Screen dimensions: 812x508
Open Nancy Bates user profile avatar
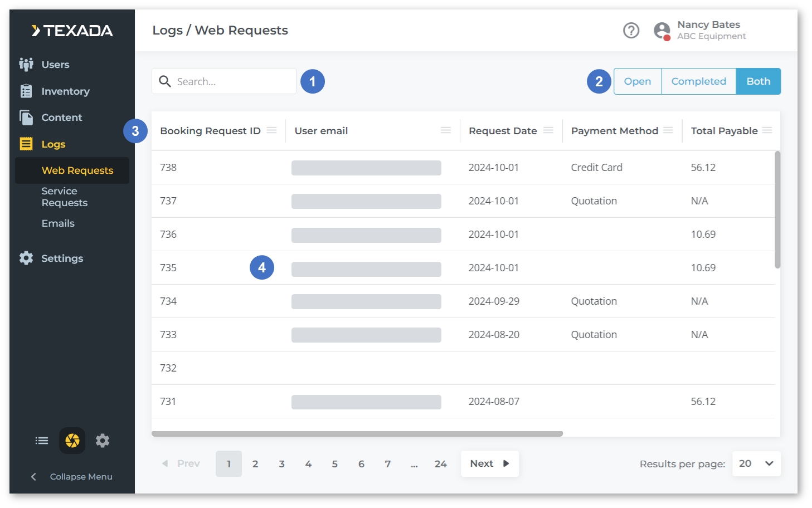pos(662,31)
